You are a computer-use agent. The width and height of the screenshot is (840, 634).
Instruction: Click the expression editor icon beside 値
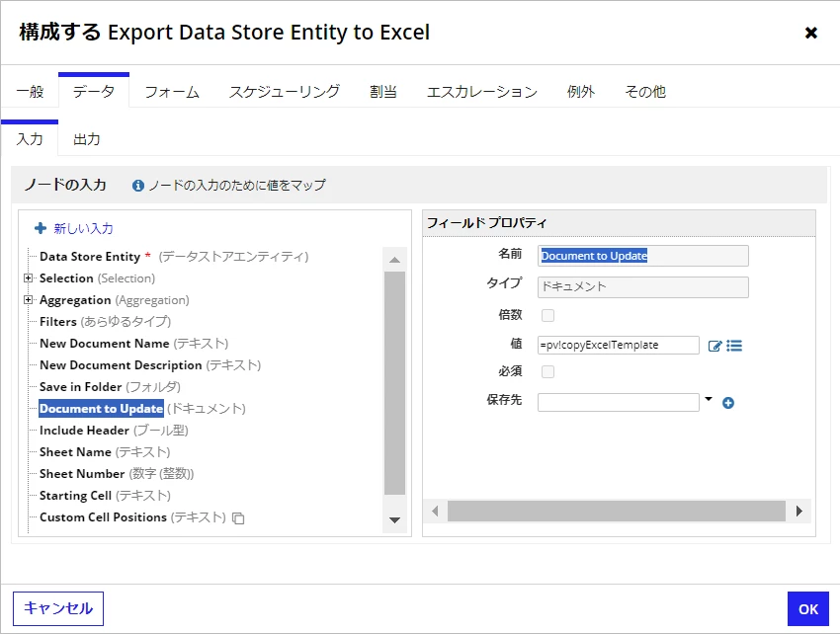(714, 346)
